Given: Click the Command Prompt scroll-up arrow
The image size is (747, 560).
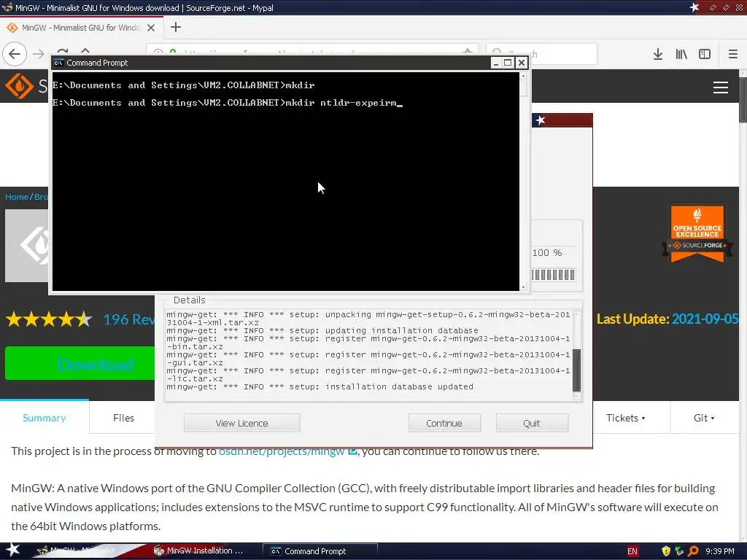Looking at the screenshot, I should tap(523, 76).
